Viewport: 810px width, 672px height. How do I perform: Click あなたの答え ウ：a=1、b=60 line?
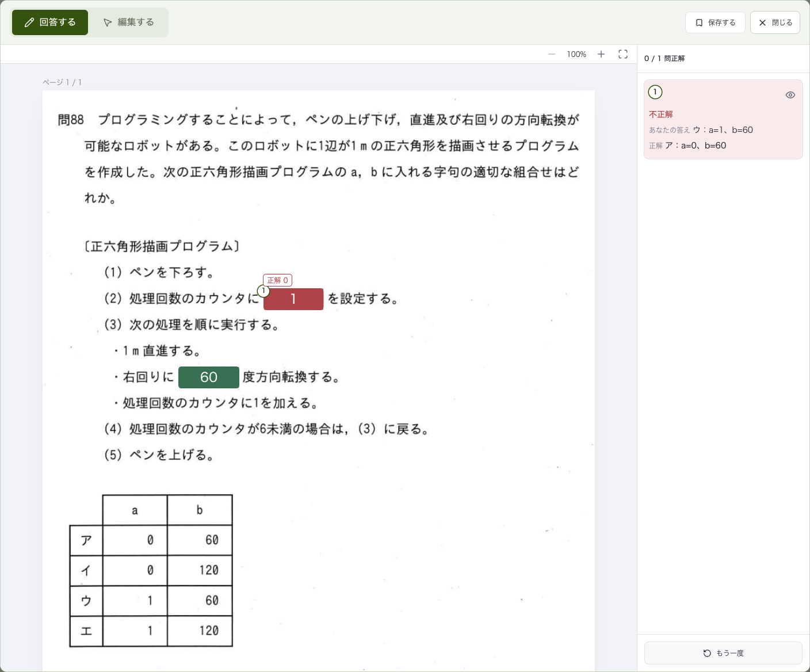701,130
